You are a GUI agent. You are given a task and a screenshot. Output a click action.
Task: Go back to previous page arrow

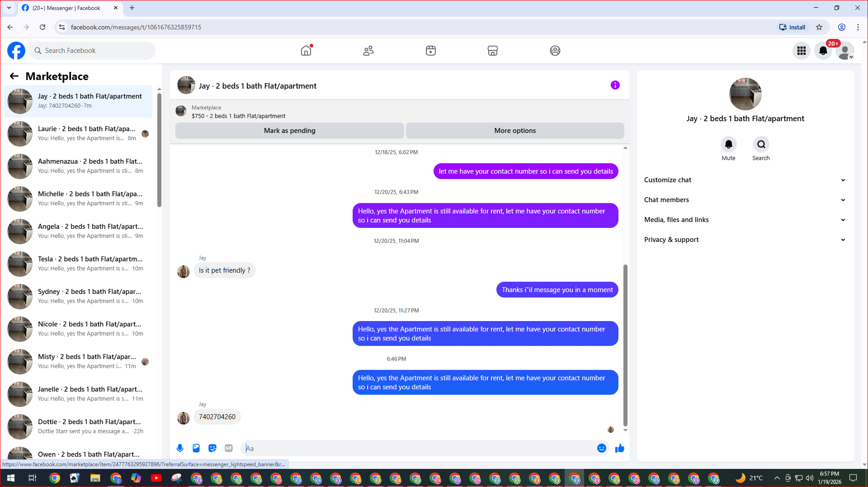point(10,27)
